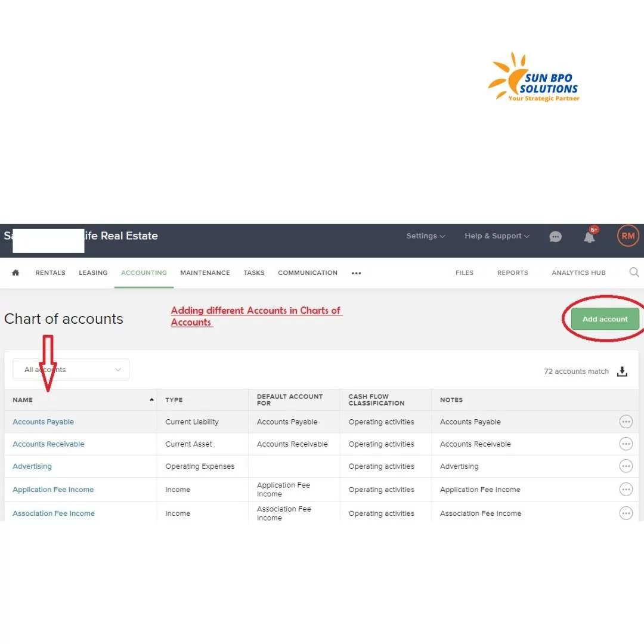Expand the Help & Support menu

click(496, 236)
